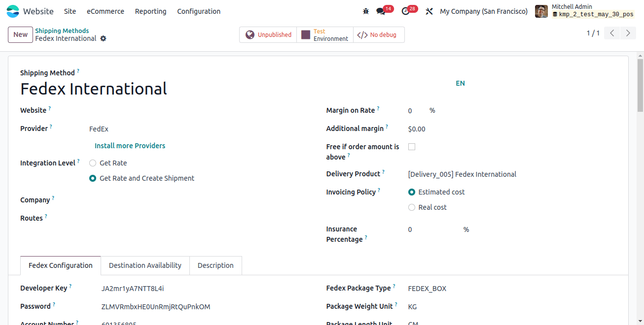Viewport: 644px width, 325px height.
Task: Click the Website app name
Action: (x=38, y=11)
